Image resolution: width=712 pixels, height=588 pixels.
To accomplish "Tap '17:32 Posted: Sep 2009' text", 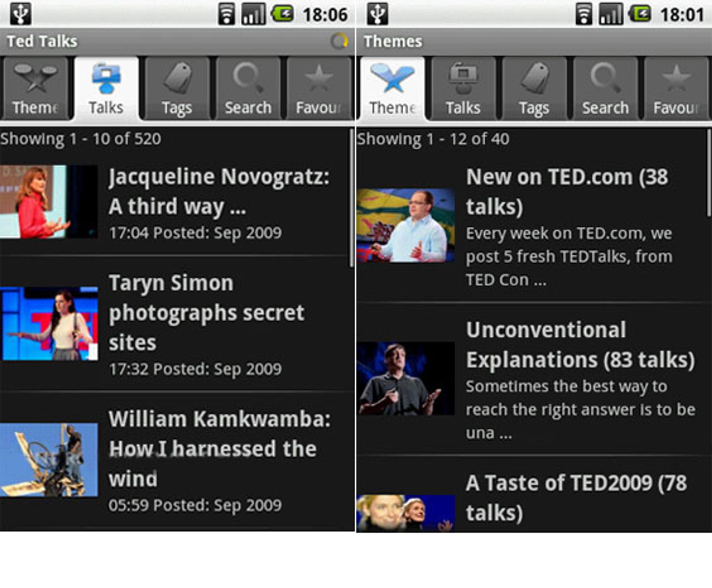I will (x=195, y=369).
